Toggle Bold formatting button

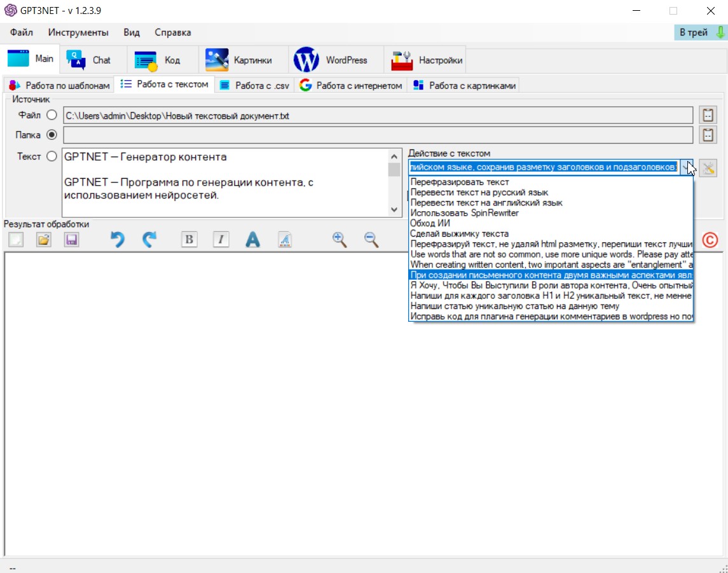tap(189, 240)
